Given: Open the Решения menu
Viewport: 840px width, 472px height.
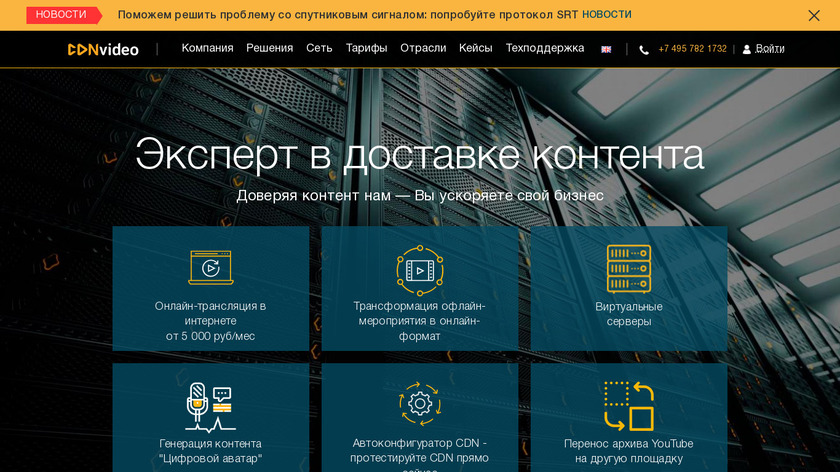Looking at the screenshot, I should 269,48.
